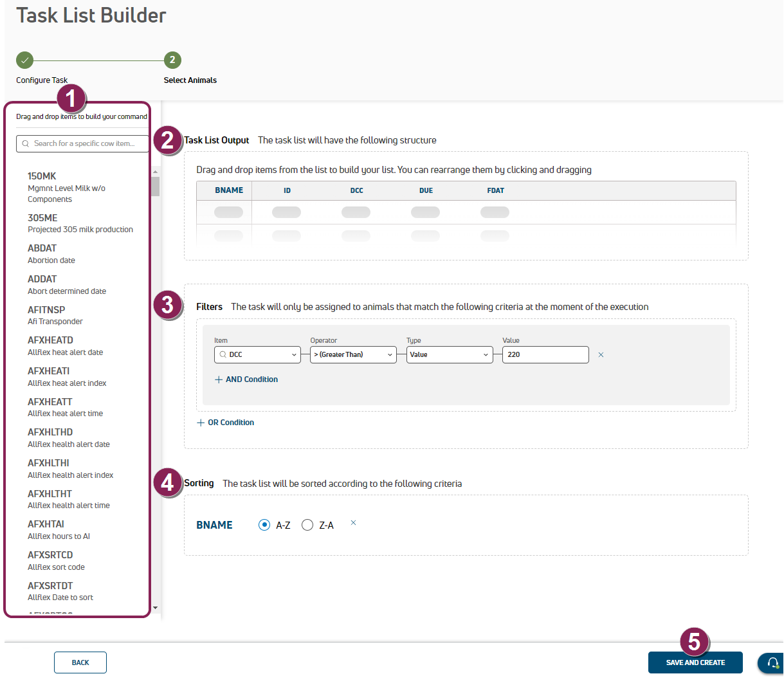The height and width of the screenshot is (685, 784).
Task: Click the completed Configure Task step checkmark
Action: click(x=24, y=60)
